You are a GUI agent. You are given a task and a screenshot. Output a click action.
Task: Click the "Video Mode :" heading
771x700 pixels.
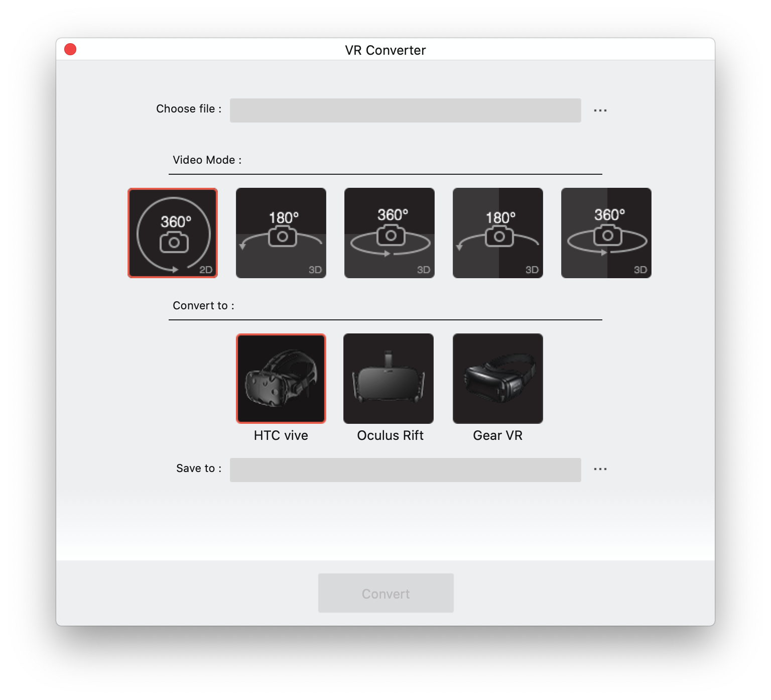click(207, 160)
